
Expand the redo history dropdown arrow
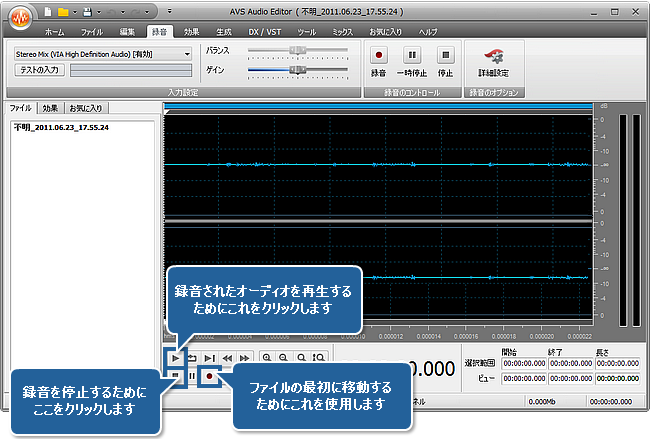(x=147, y=12)
